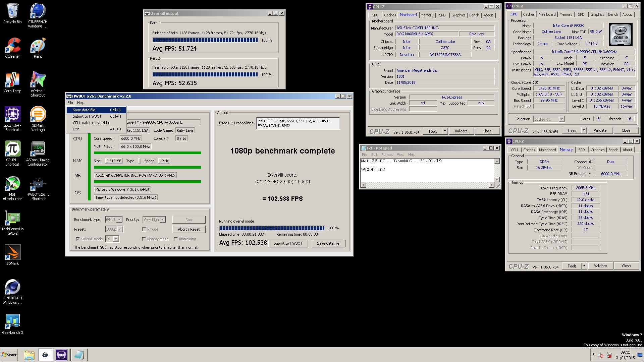This screenshot has width=644, height=362.
Task: Click Submit to HWBOT button in Output
Action: (288, 243)
